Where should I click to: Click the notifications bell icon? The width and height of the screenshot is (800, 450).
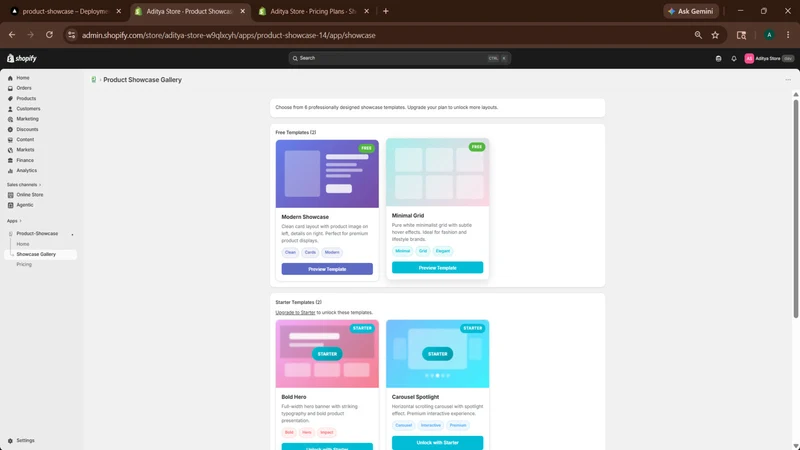(734, 59)
